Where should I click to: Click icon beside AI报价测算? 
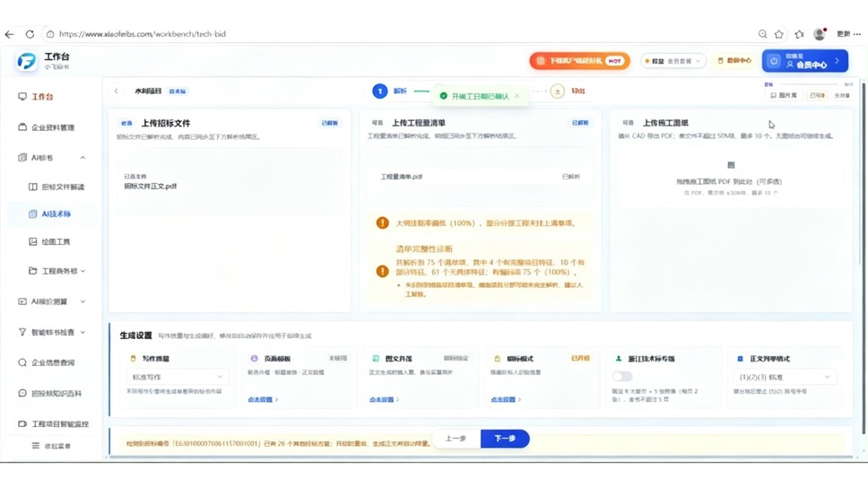(22, 301)
